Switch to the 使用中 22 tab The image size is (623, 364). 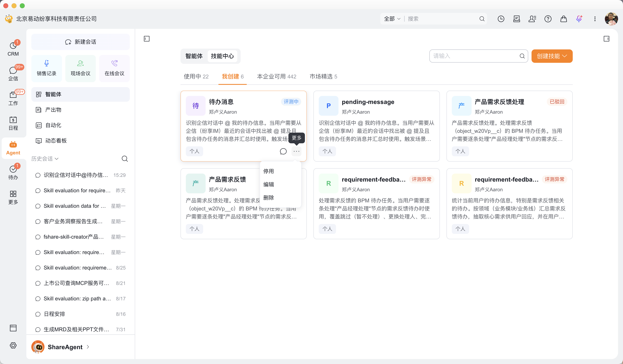(x=196, y=77)
